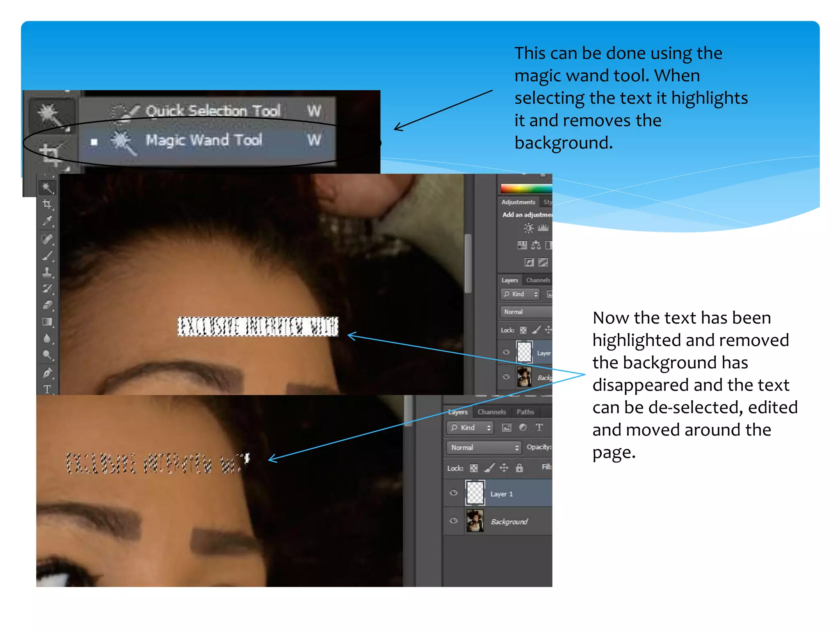Select the Pen tool
Viewport: 840px width, 630px height.
point(47,373)
